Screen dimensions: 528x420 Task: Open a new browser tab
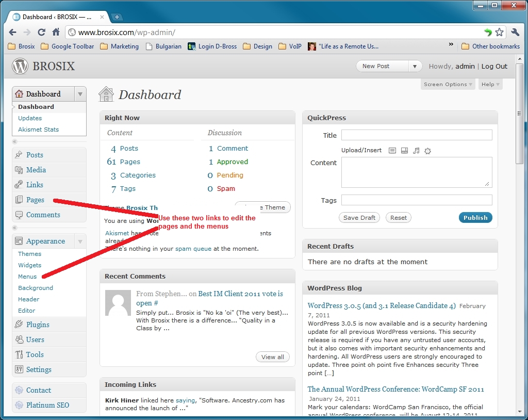pyautogui.click(x=117, y=17)
